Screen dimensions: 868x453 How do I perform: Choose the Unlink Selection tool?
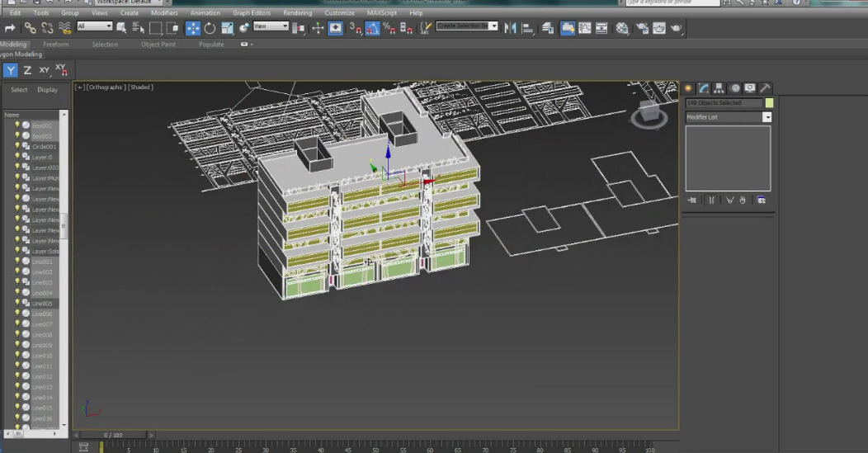(47, 28)
